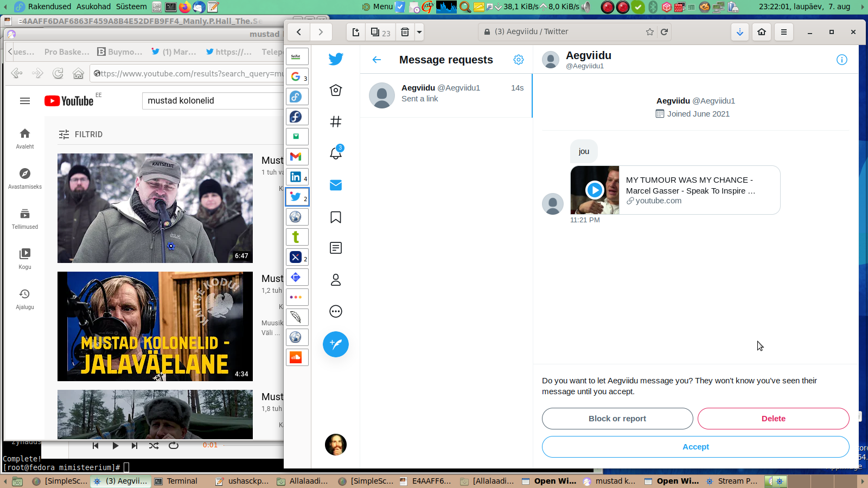Open Twitter Profile person icon

point(336,280)
